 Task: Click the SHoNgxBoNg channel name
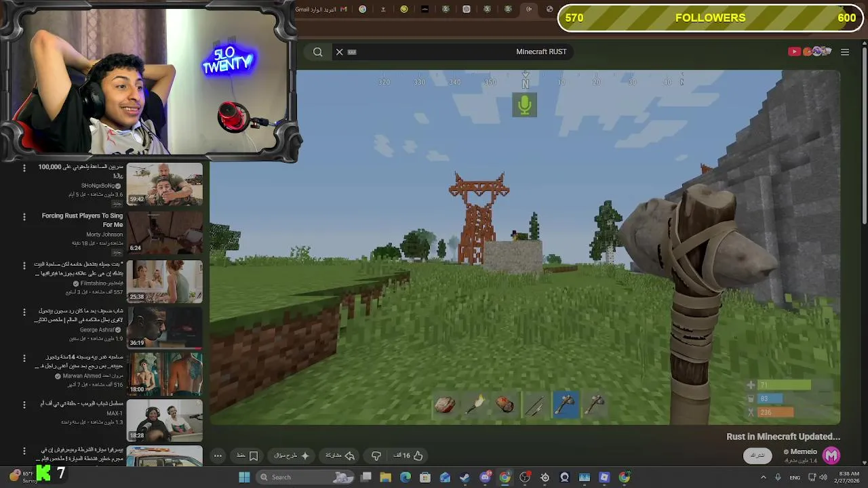98,186
